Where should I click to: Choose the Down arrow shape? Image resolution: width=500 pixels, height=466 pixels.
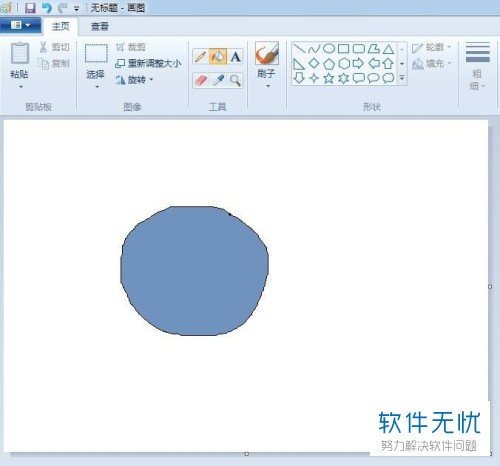click(299, 78)
